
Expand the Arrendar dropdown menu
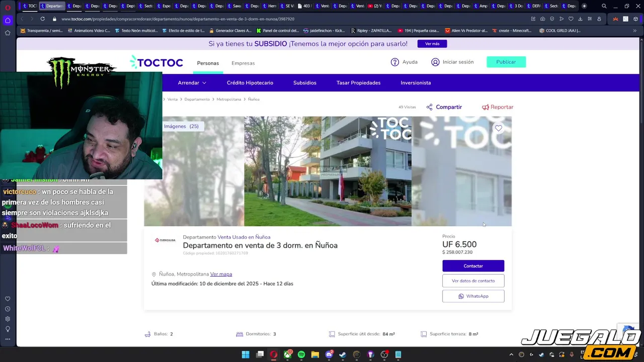[192, 83]
